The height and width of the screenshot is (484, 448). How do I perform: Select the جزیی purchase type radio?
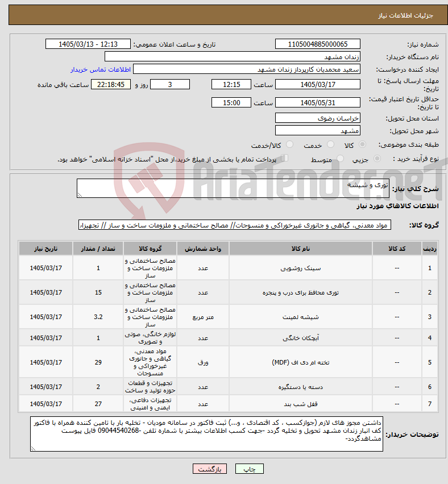point(377,159)
